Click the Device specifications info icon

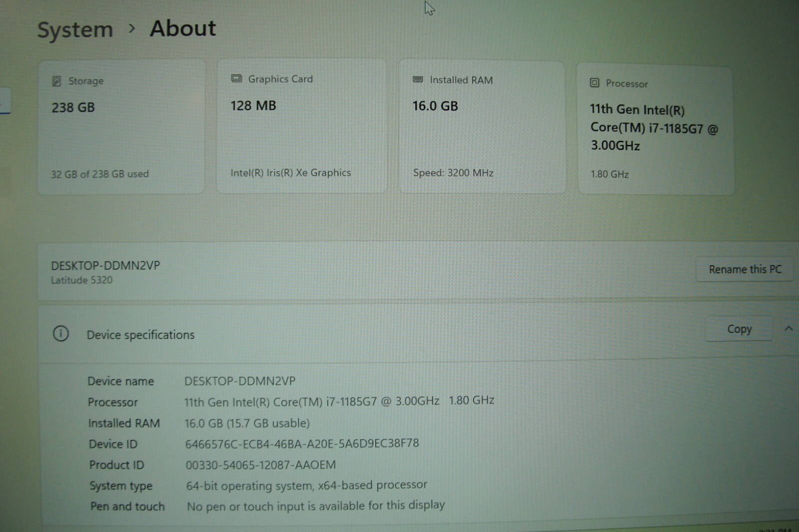click(x=61, y=333)
